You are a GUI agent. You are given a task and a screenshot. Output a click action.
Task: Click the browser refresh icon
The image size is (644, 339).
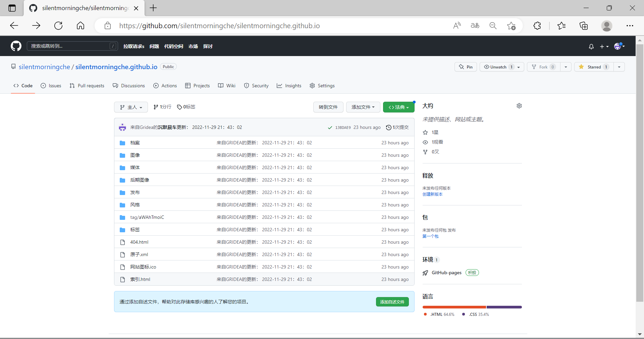pos(58,26)
